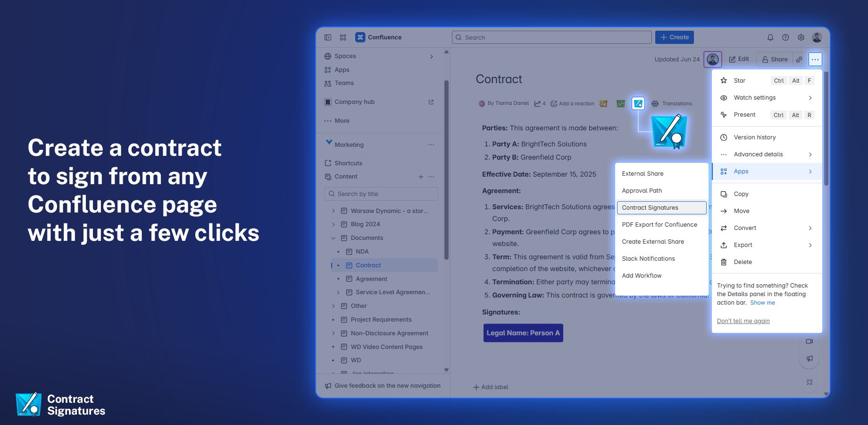Expand the Blog 2024 tree item
The width and height of the screenshot is (868, 425).
333,224
